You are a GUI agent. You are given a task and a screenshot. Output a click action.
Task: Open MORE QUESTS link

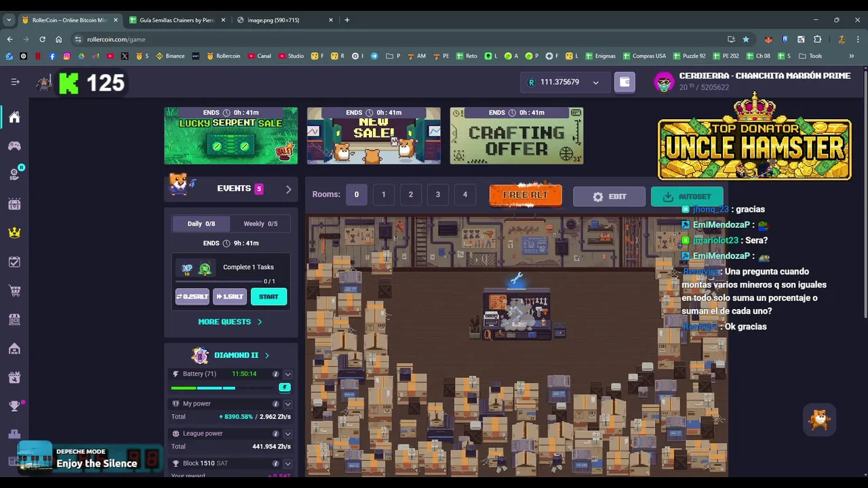click(230, 322)
